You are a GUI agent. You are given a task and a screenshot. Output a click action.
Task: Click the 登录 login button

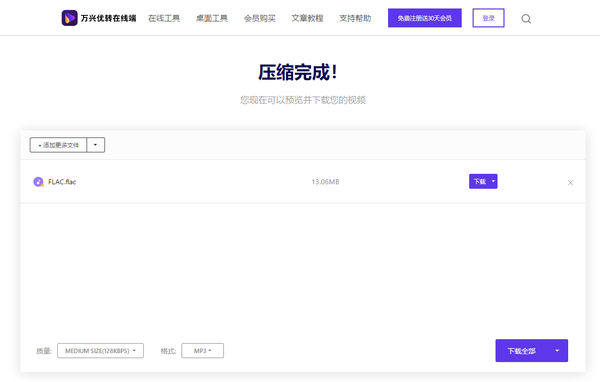pyautogui.click(x=488, y=18)
